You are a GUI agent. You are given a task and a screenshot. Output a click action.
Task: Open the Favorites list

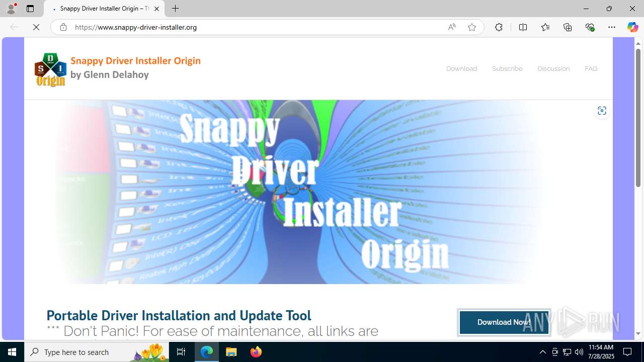(x=545, y=27)
